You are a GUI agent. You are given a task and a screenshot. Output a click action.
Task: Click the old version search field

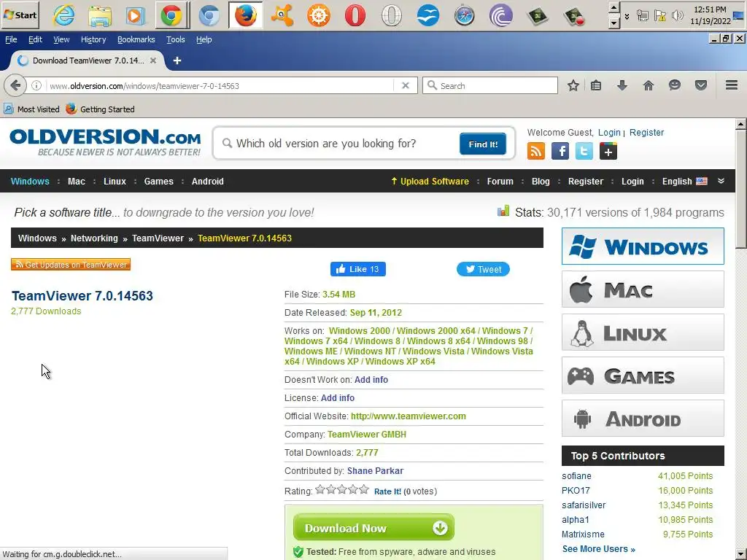(337, 144)
